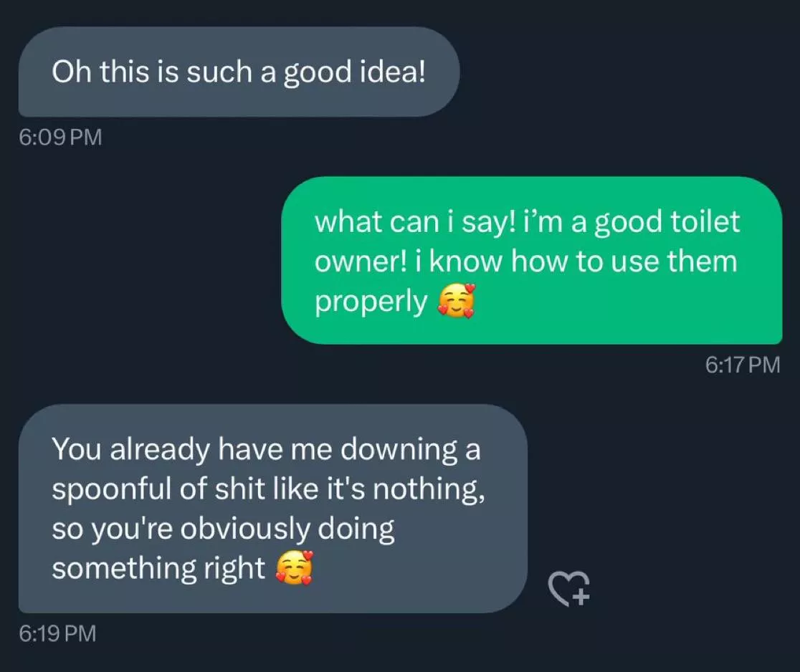Click the smiling hearts emoji after "something right"

tap(295, 569)
